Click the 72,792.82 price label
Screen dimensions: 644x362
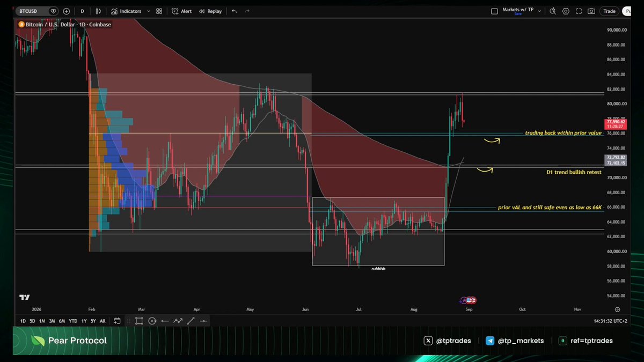click(x=615, y=158)
